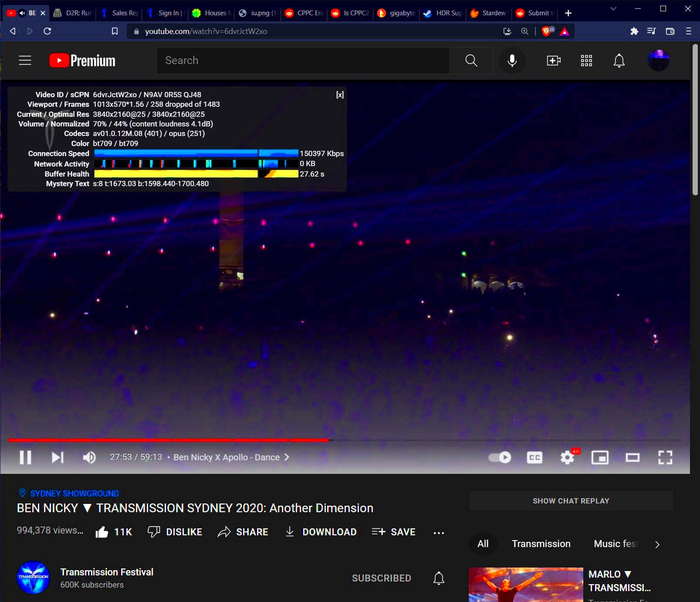Click the install/download icon in address bar
This screenshot has width=700, height=602.
click(x=507, y=31)
